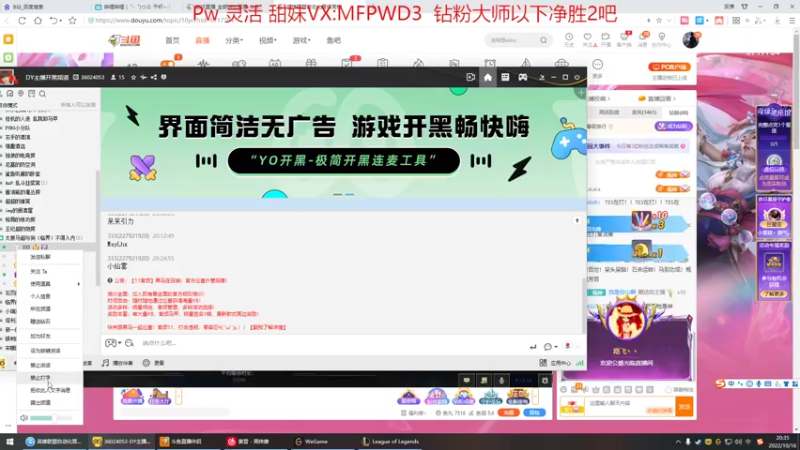Open the follow heart icon on Douyu

(588, 37)
